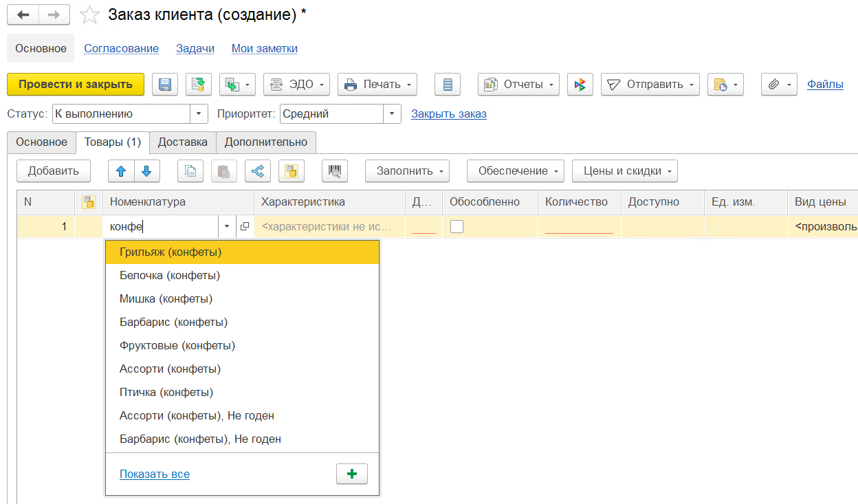This screenshot has height=504, width=858.
Task: Go back with the left arrow button
Action: (23, 14)
